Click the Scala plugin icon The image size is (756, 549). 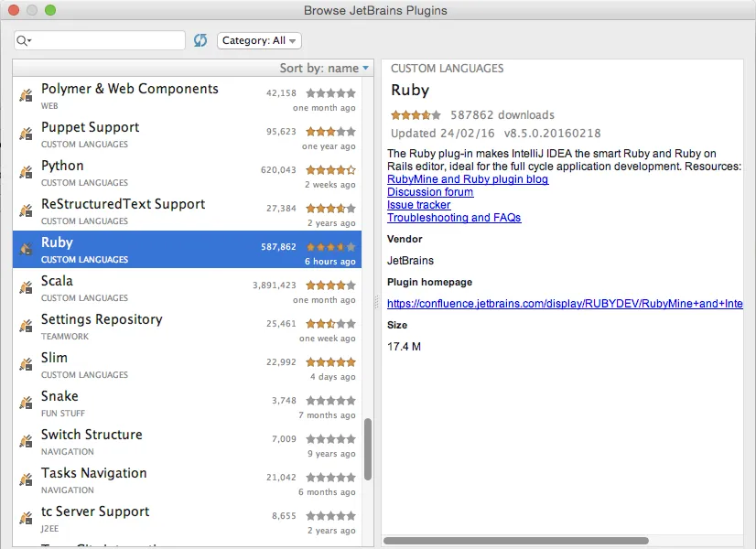point(26,287)
